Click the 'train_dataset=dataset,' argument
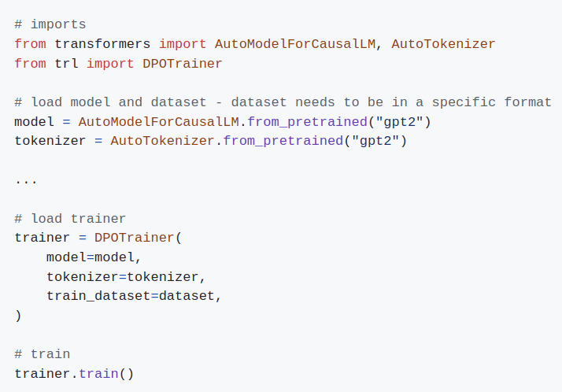Viewport: 562px width, 392px height. tap(134, 296)
